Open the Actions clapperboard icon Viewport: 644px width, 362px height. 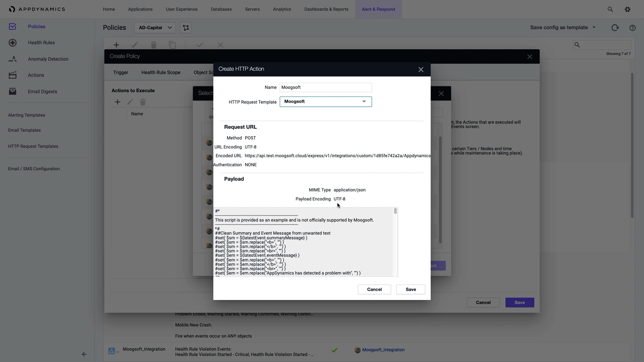(x=12, y=75)
